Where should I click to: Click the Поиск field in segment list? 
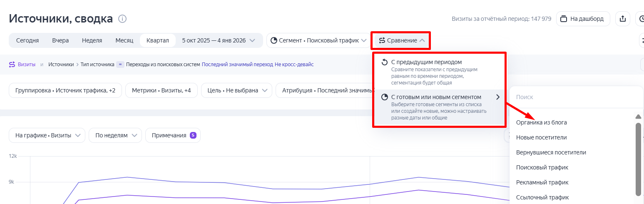[x=574, y=97]
